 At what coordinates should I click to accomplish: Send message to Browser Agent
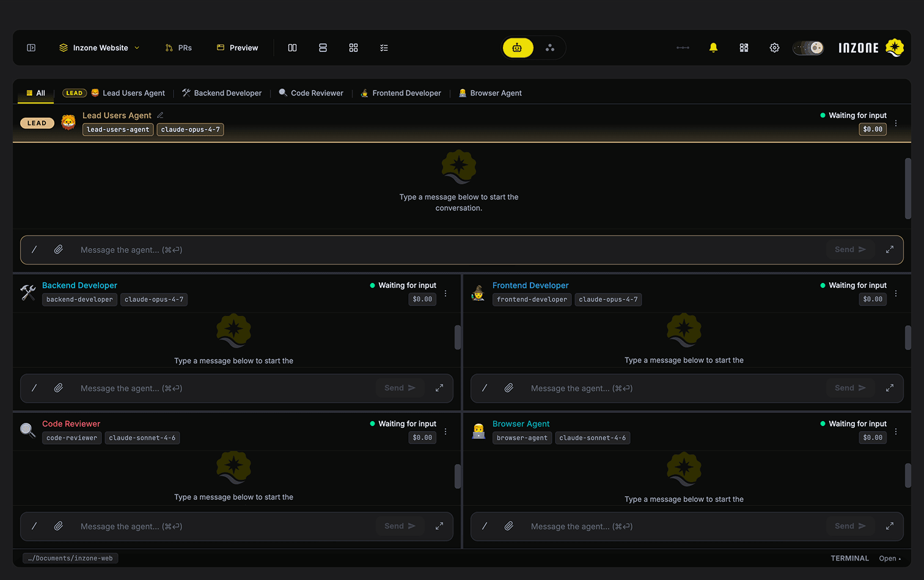pyautogui.click(x=850, y=526)
